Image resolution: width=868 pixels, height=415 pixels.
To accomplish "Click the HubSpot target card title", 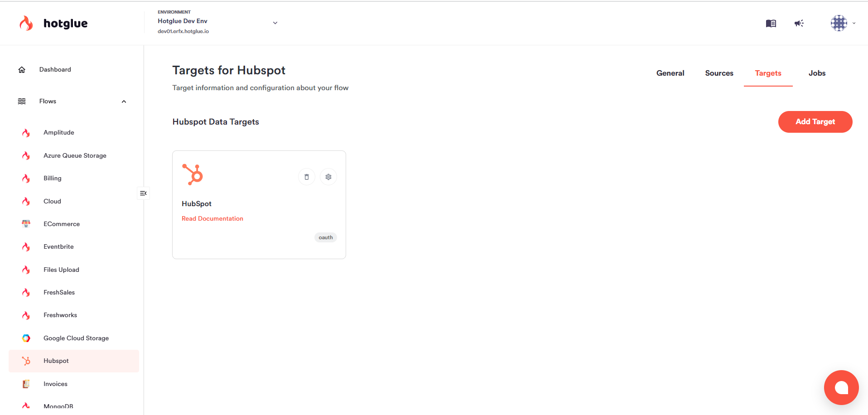I will pyautogui.click(x=197, y=204).
